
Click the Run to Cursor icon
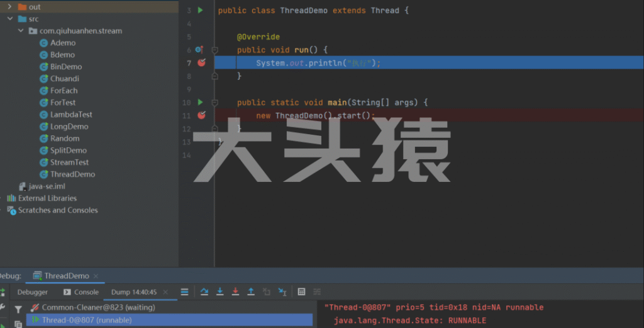pos(282,292)
